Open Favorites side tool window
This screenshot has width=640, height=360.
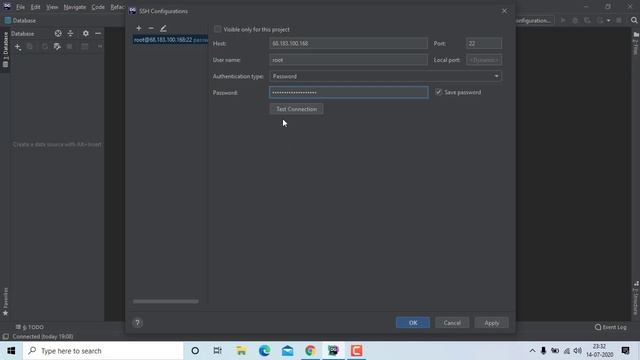5,302
